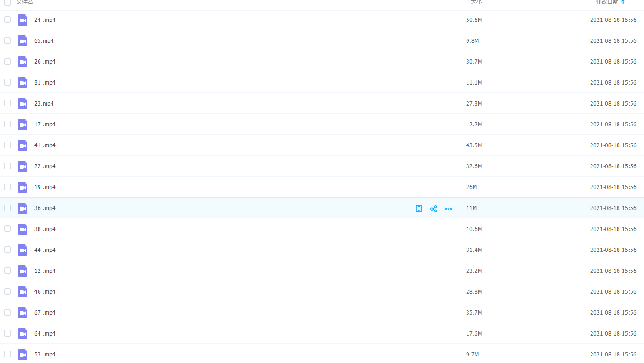Check the box beside 44 .mp4

point(7,250)
